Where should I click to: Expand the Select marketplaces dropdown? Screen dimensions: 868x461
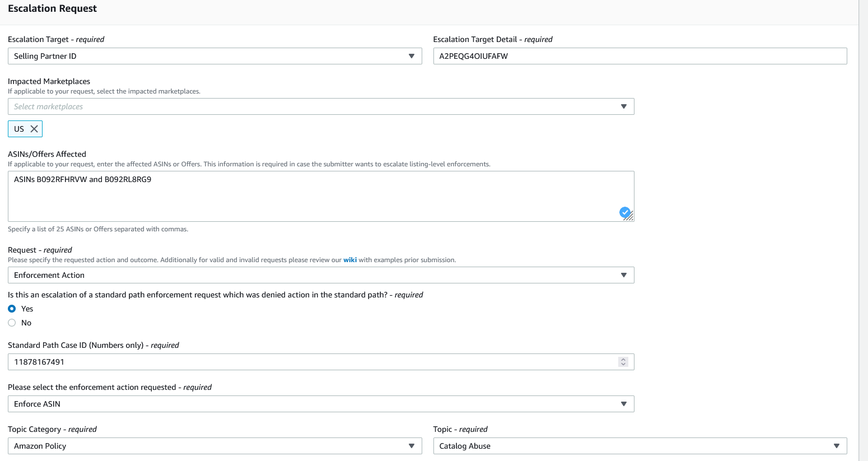pos(624,106)
